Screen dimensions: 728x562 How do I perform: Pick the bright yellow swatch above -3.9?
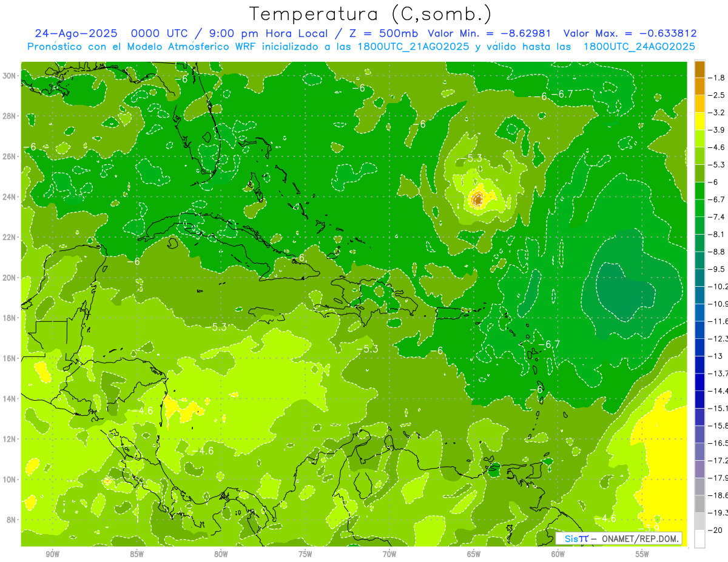point(699,121)
